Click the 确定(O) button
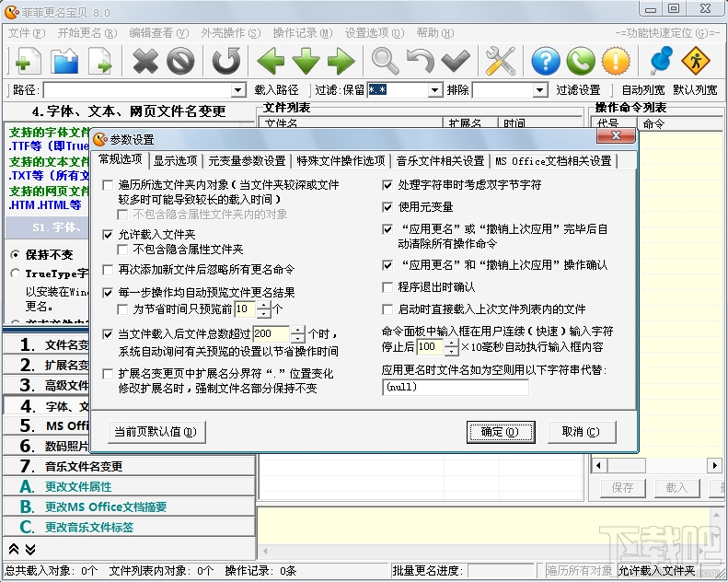 pyautogui.click(x=501, y=432)
